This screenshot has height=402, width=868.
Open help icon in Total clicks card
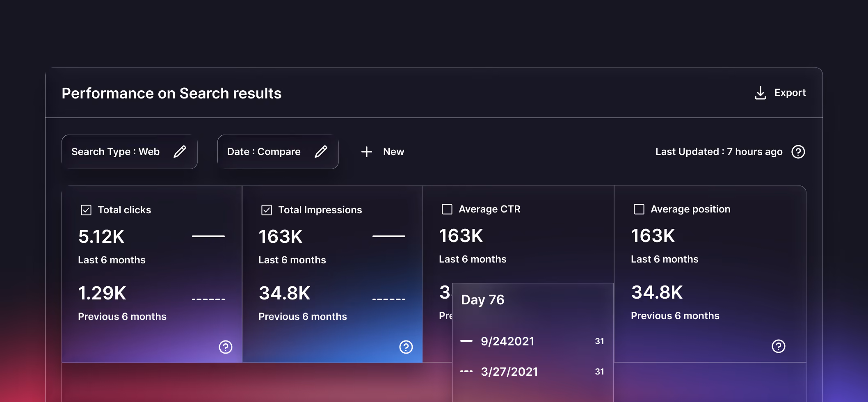(226, 347)
